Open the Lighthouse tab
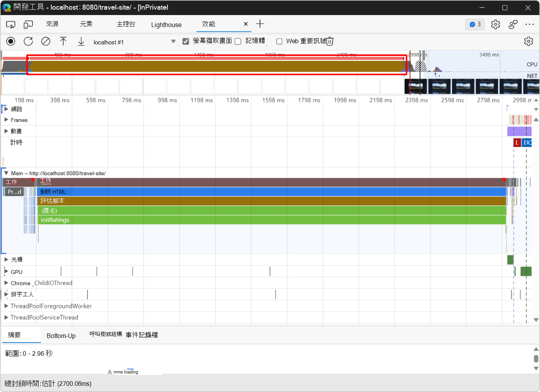540x392 pixels. pos(166,25)
